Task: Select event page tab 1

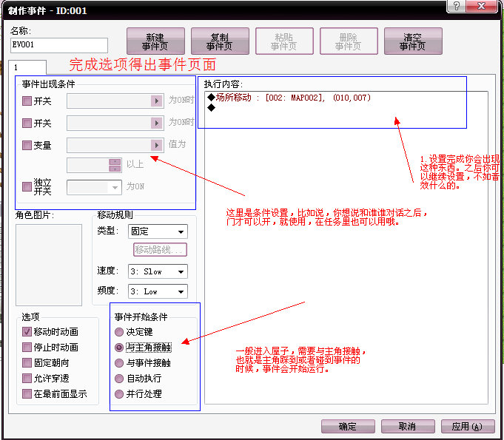Action: click(27, 67)
